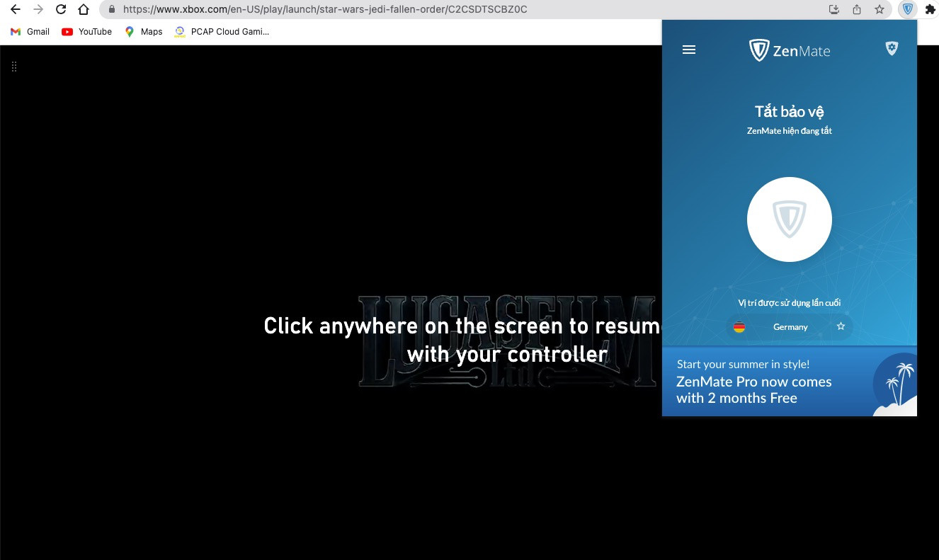Click 'Click anywhere on the screen' message
This screenshot has width=939, height=560.
[x=462, y=340]
